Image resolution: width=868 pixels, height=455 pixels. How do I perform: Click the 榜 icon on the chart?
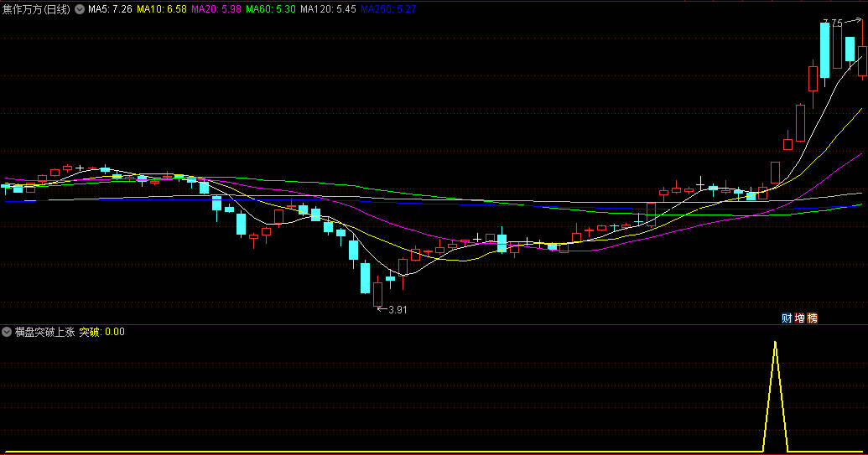pyautogui.click(x=812, y=318)
